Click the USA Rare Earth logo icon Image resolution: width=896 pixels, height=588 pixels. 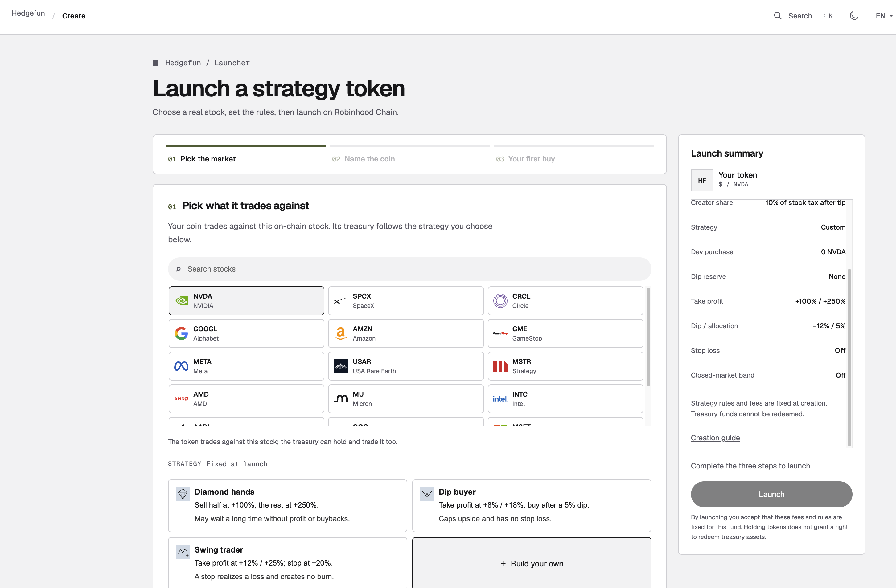tap(341, 366)
